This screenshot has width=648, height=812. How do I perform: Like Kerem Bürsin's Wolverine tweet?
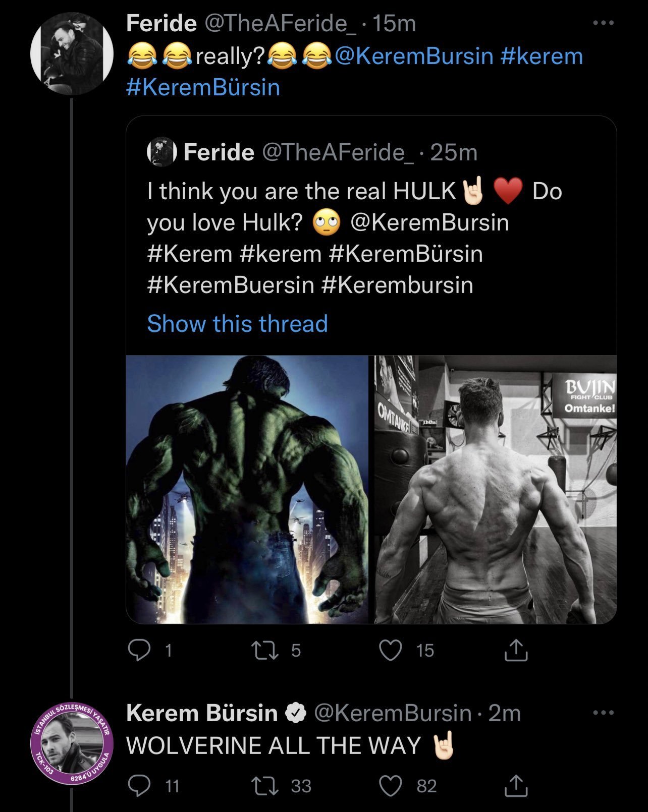click(390, 785)
